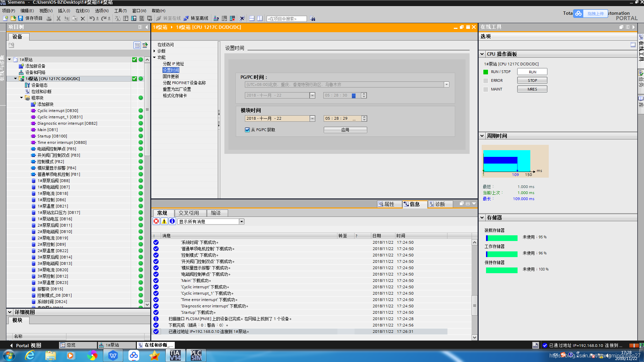This screenshot has width=644, height=362.
Task: Open the 在线(O) menu
Action: pyautogui.click(x=82, y=11)
